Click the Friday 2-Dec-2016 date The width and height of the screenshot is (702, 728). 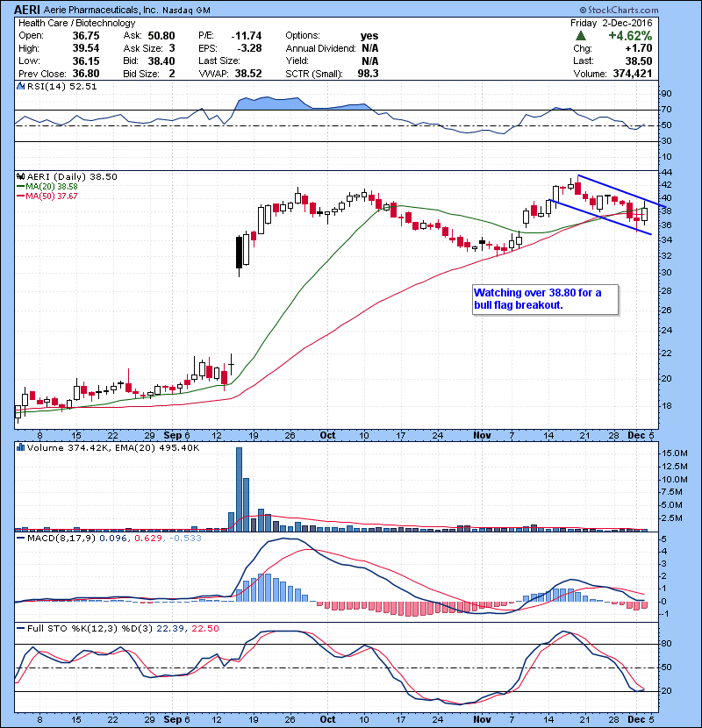pyautogui.click(x=612, y=23)
